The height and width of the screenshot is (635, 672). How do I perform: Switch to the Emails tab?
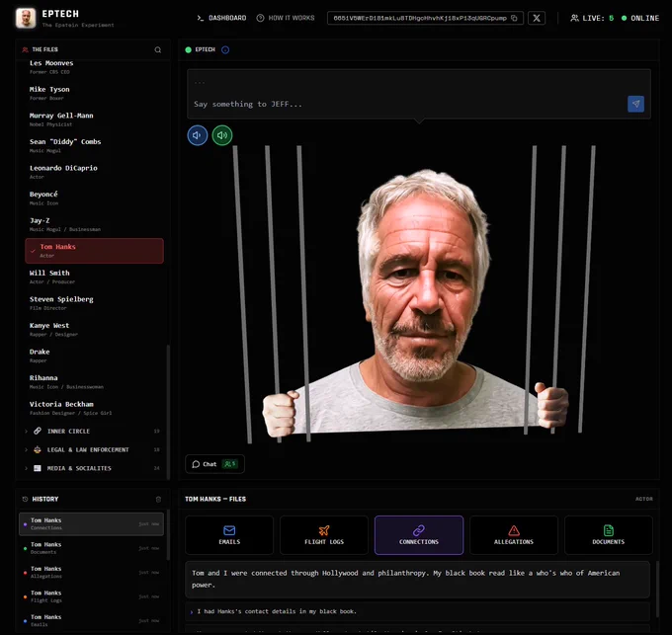coord(229,535)
